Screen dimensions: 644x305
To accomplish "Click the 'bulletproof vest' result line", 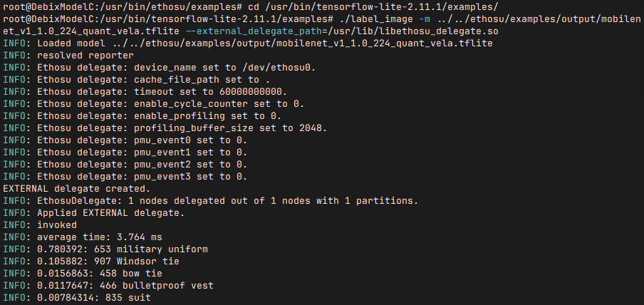I will tap(108, 285).
